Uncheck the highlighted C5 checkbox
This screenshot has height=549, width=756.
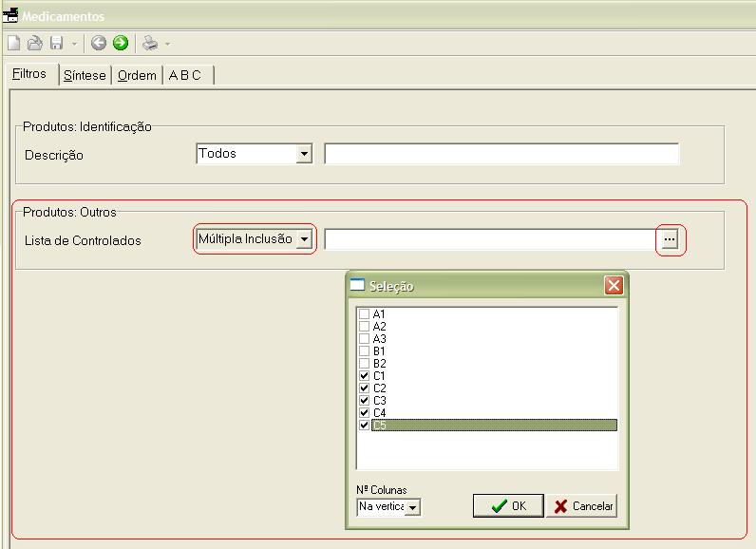tap(364, 426)
